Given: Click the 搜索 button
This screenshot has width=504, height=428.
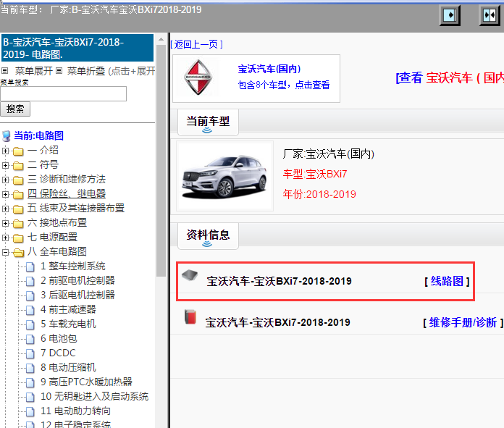Looking at the screenshot, I should [15, 109].
